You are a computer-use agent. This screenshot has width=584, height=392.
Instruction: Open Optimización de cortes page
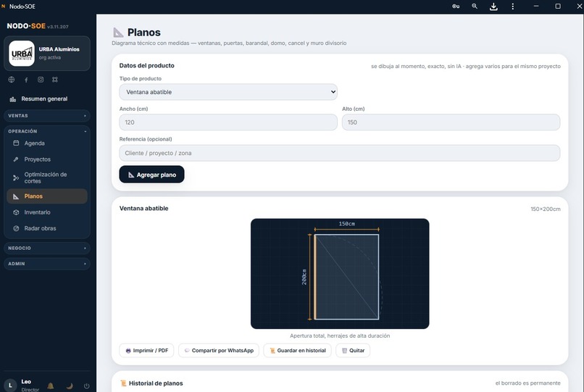47,178
